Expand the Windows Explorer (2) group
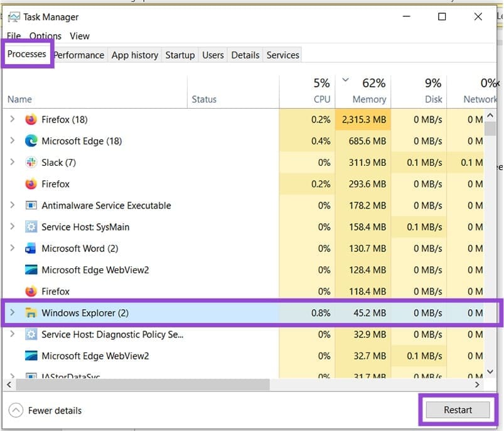This screenshot has height=431, width=504. [x=14, y=312]
